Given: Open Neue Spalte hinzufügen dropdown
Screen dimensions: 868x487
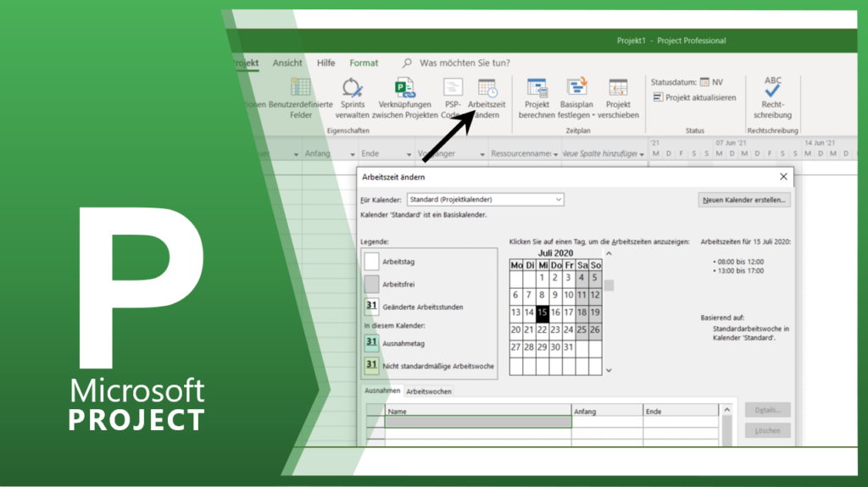Looking at the screenshot, I should (x=642, y=154).
